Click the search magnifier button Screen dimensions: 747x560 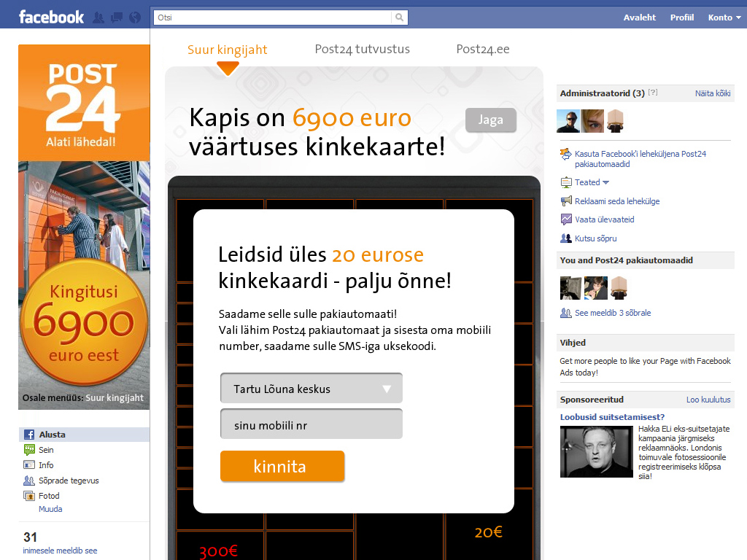pyautogui.click(x=399, y=17)
